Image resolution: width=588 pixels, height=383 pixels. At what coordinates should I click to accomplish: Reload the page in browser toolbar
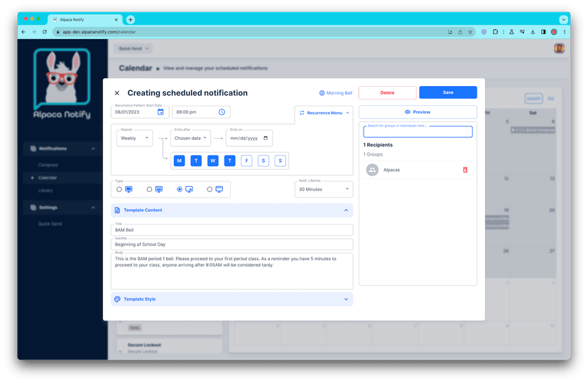(45, 32)
